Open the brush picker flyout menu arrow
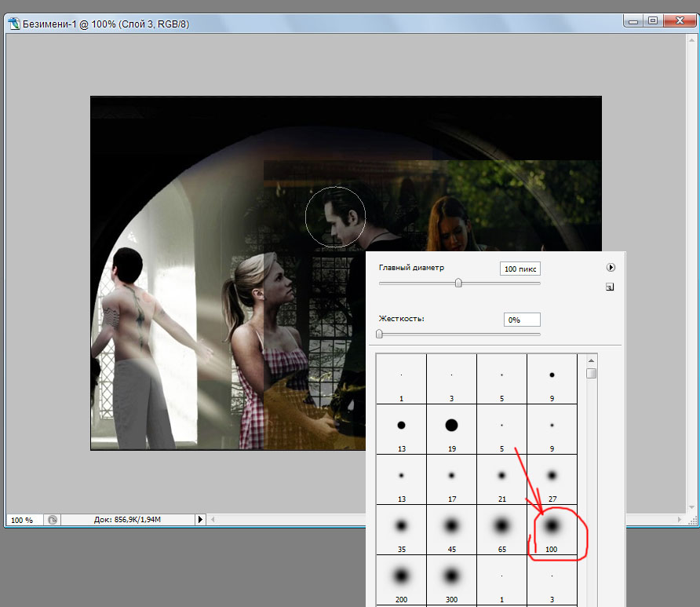Image resolution: width=700 pixels, height=607 pixels. [610, 268]
